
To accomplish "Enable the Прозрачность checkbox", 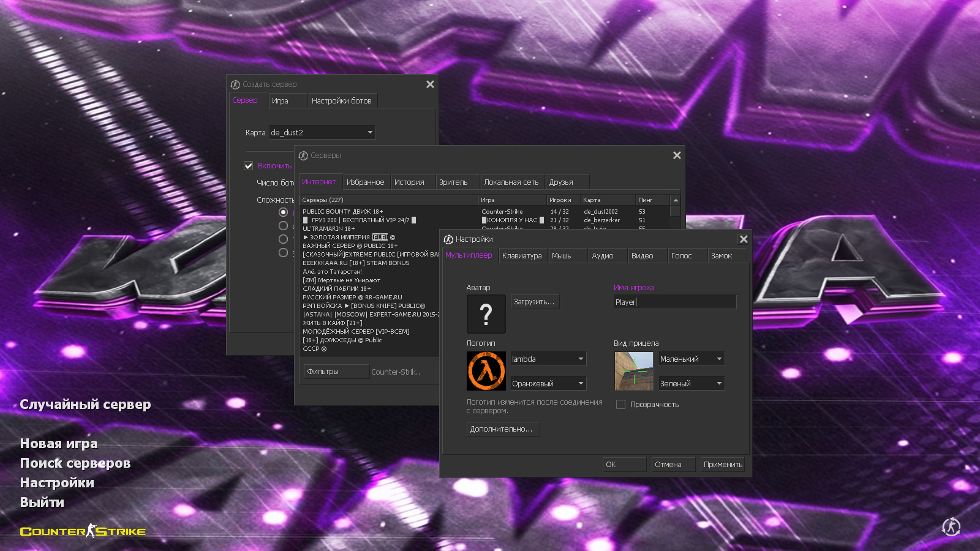I will [620, 405].
